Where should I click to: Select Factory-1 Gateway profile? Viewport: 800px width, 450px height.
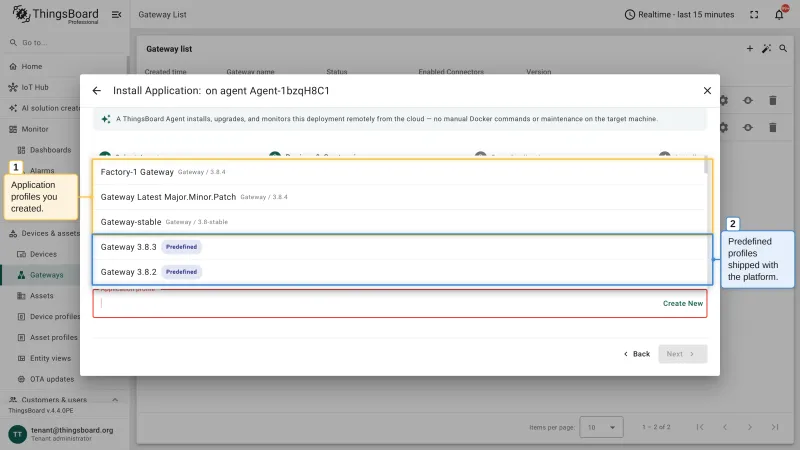coord(399,172)
